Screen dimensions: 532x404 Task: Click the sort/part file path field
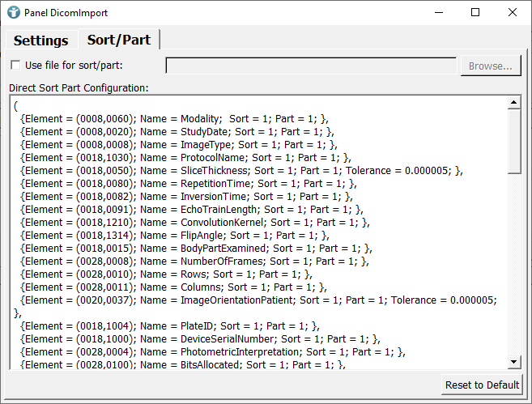311,66
